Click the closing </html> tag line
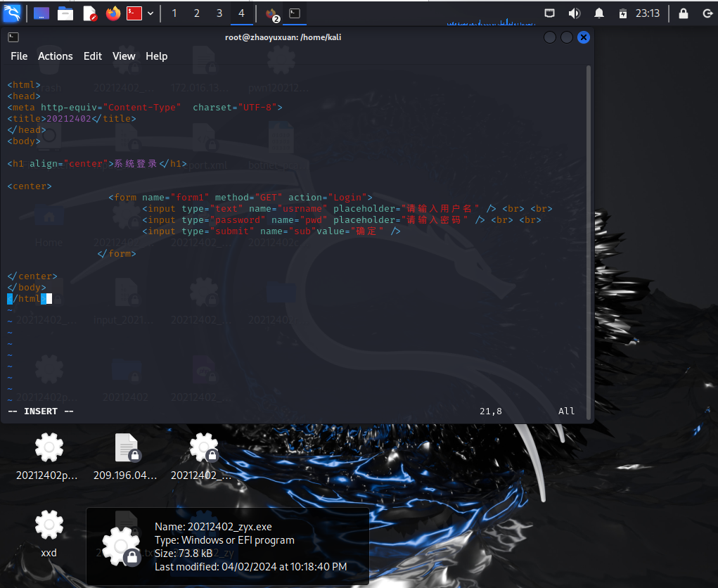 [x=27, y=299]
